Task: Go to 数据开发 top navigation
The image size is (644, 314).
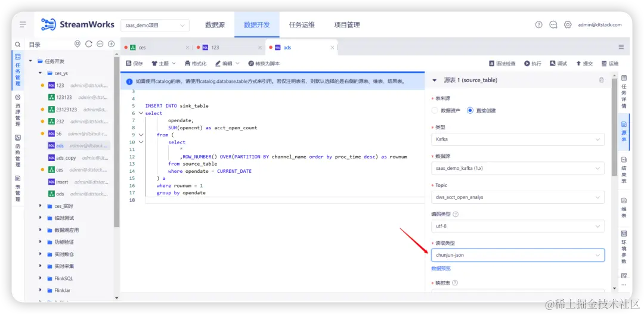Action: pos(256,24)
